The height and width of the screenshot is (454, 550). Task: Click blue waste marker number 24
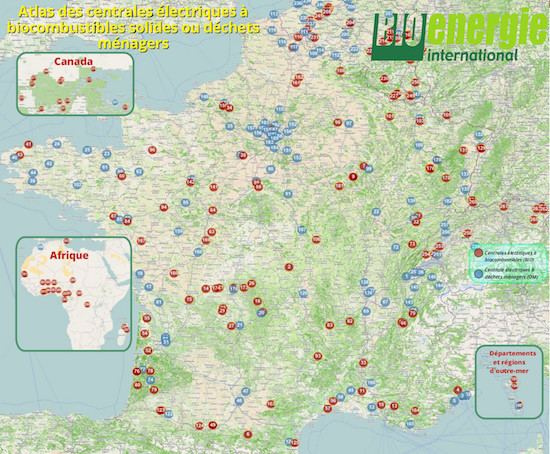[x=57, y=144]
